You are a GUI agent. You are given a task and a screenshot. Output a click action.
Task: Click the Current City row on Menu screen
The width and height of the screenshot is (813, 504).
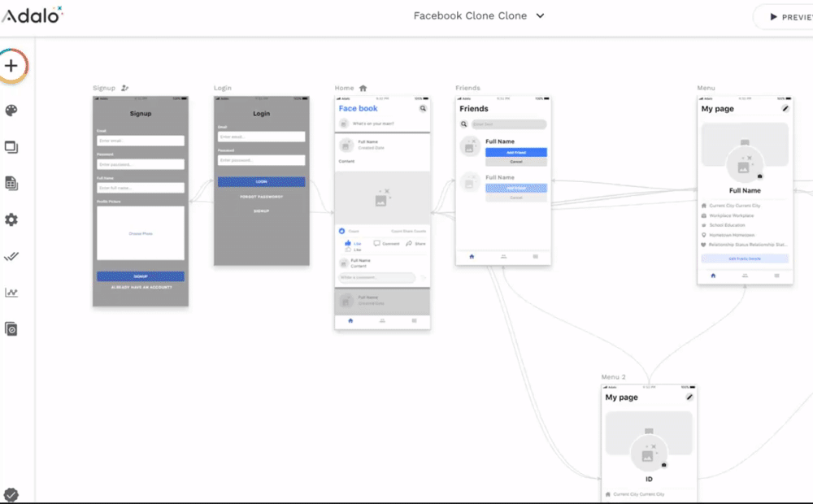tap(745, 206)
